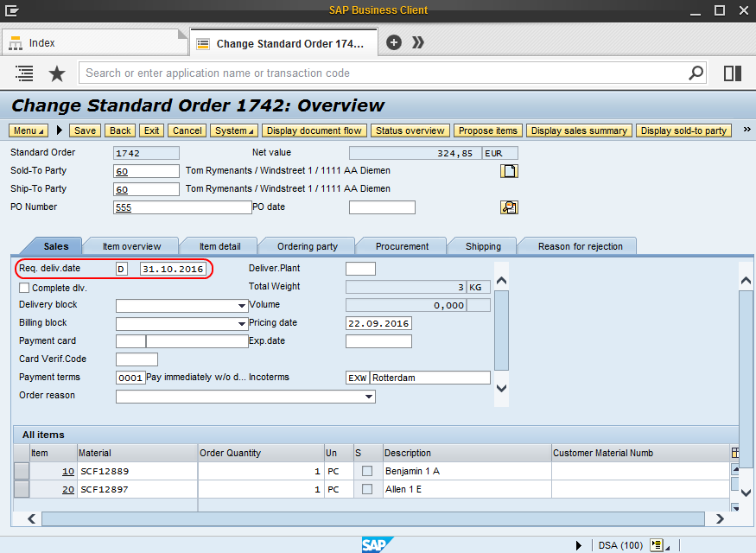Viewport: 756px width, 553px height.
Task: Click the favorites star icon
Action: (57, 73)
